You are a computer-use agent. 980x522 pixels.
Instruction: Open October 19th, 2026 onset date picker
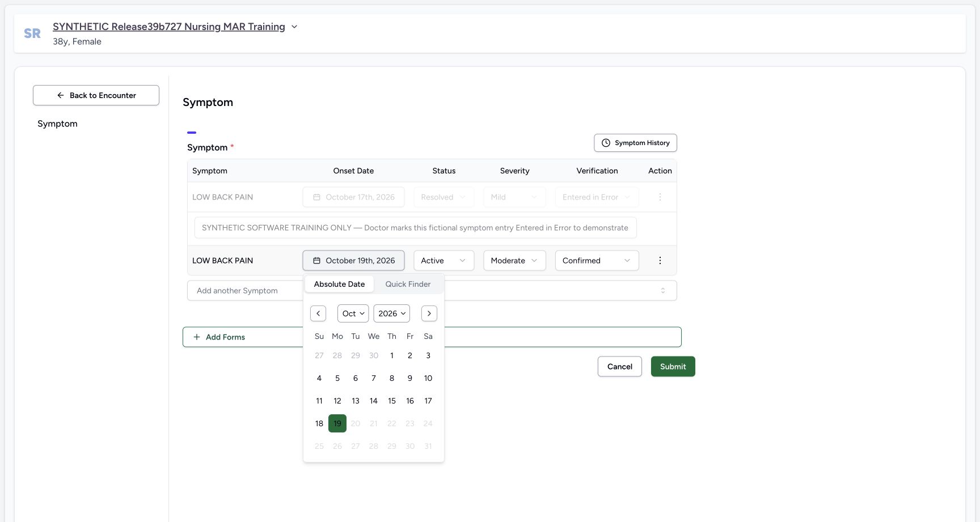coord(353,261)
